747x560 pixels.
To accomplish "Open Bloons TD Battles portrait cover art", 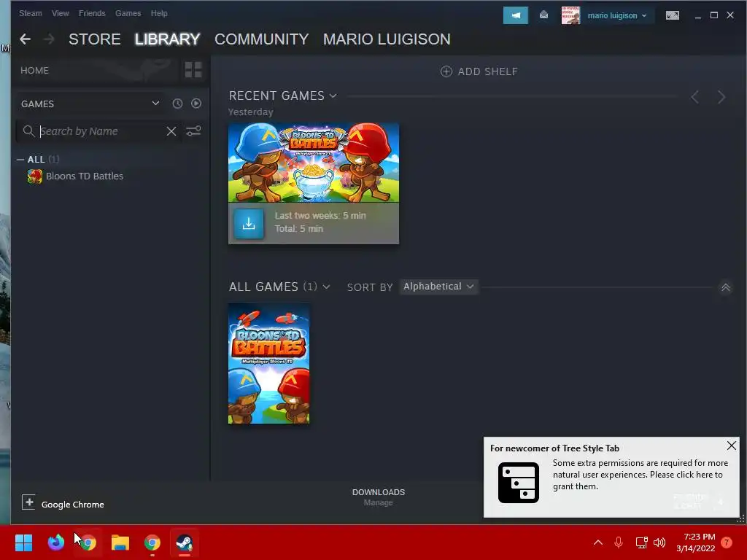I will (268, 363).
